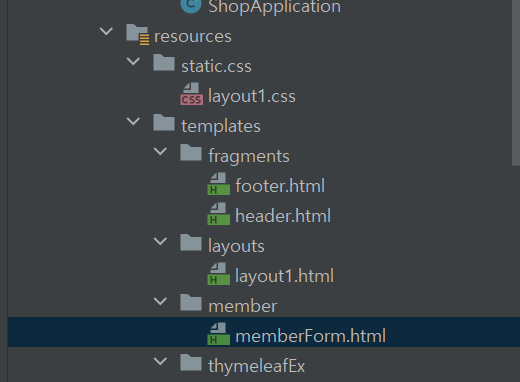520x382 pixels.
Task: Click the layouts folder icon
Action: click(x=191, y=243)
